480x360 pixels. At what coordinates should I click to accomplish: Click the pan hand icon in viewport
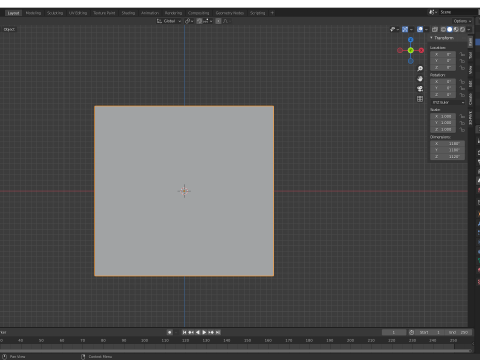[x=420, y=79]
